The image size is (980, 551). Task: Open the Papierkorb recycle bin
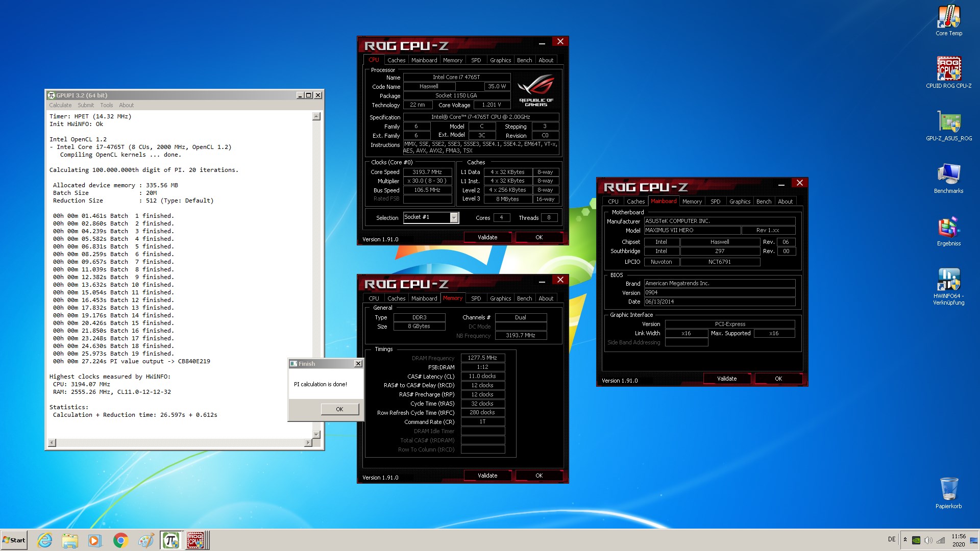(949, 493)
